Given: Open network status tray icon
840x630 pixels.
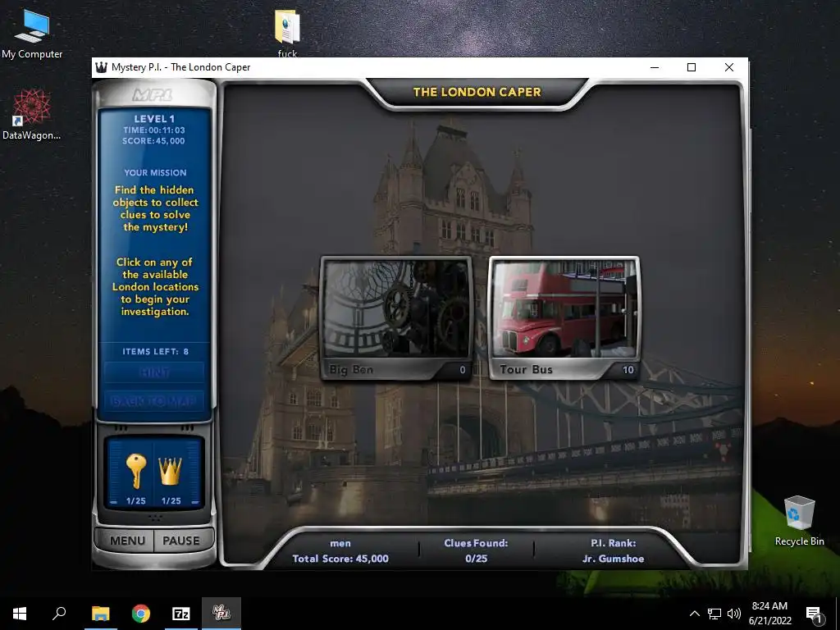Looking at the screenshot, I should coord(714,614).
